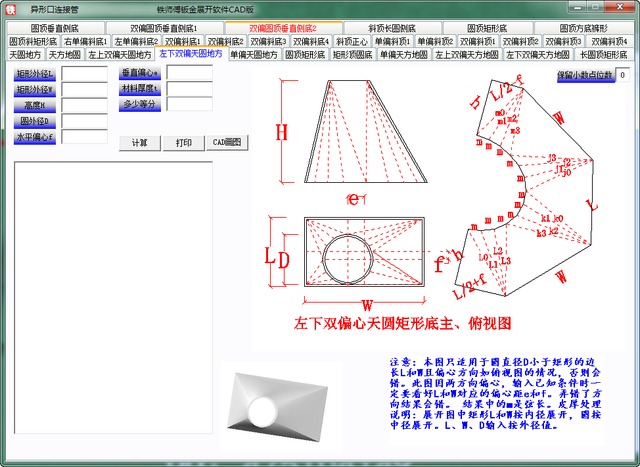Select the 双偏斜顶2 tab
640x467 pixels.
(520, 42)
